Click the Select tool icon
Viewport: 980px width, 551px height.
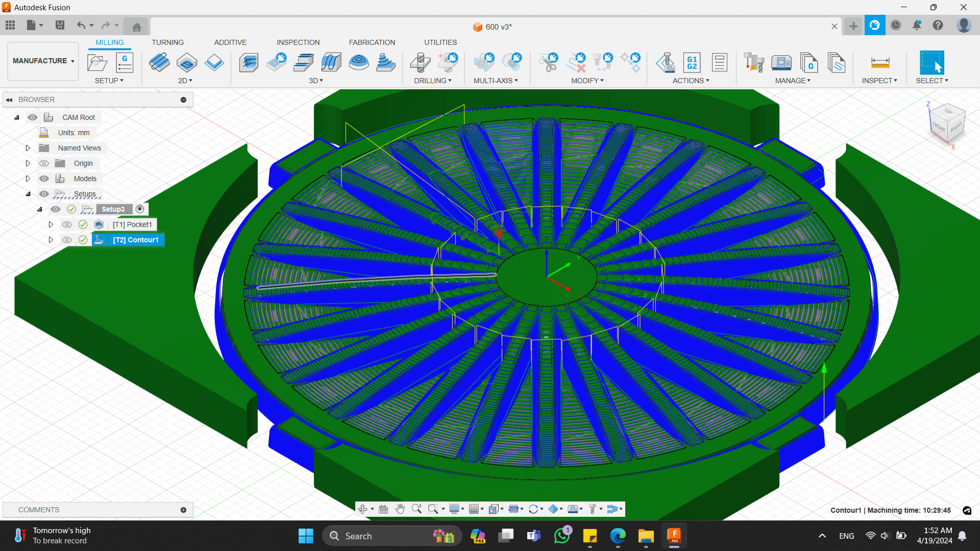click(932, 63)
